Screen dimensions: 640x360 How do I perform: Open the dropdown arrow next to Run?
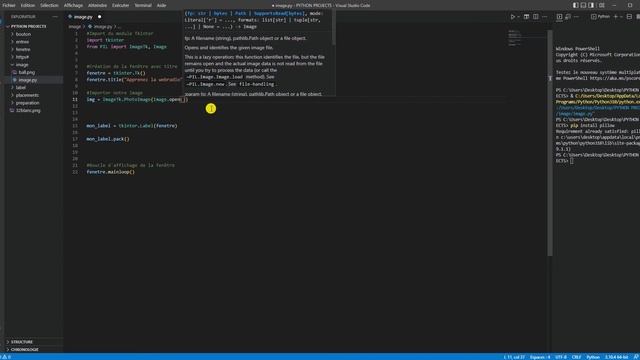click(518, 17)
